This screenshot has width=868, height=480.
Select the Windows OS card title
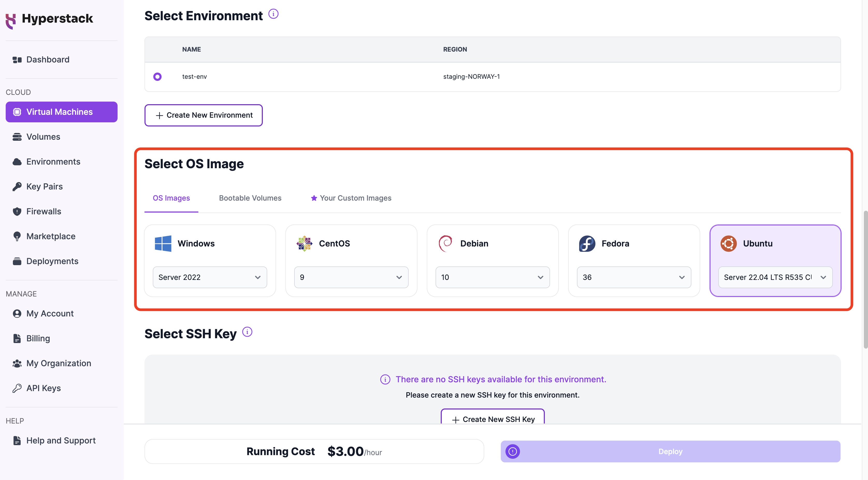tap(196, 244)
